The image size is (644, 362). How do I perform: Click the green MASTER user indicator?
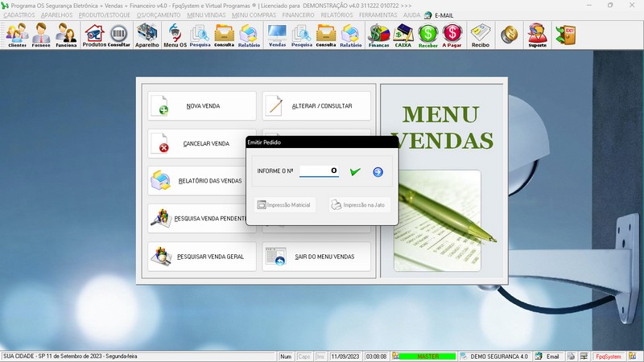coord(427,356)
